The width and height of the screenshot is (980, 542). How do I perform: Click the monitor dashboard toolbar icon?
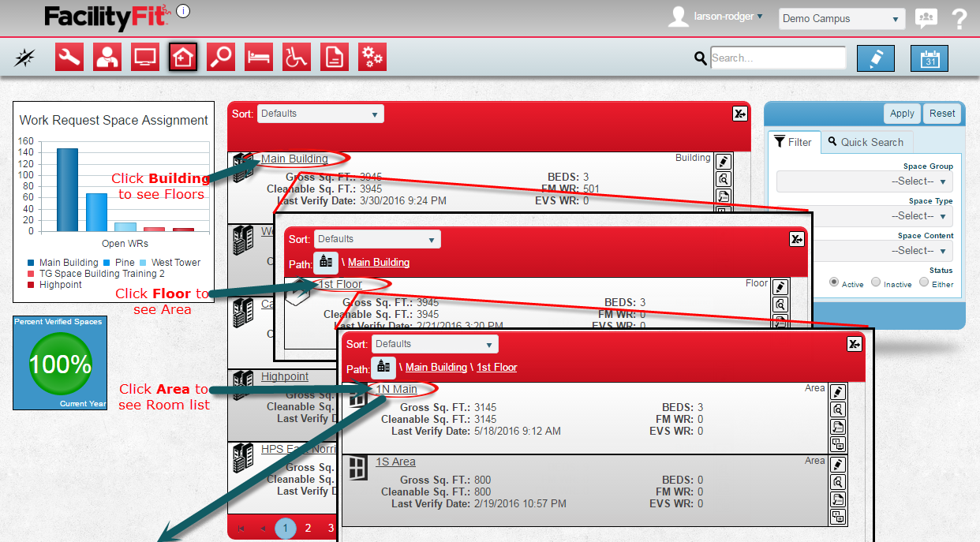[145, 57]
